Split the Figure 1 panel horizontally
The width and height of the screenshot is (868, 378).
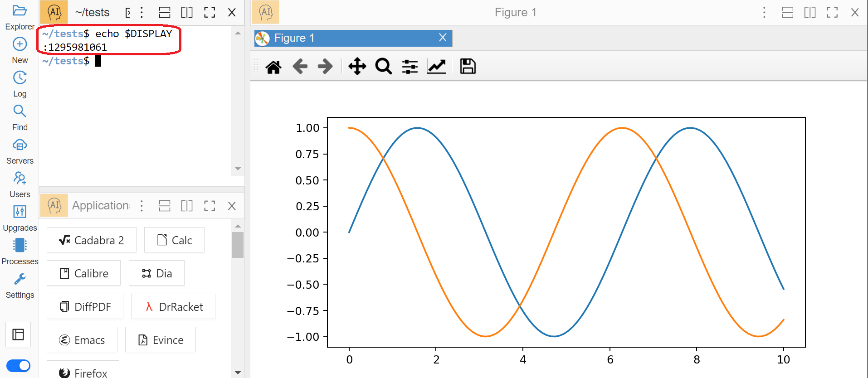point(788,12)
